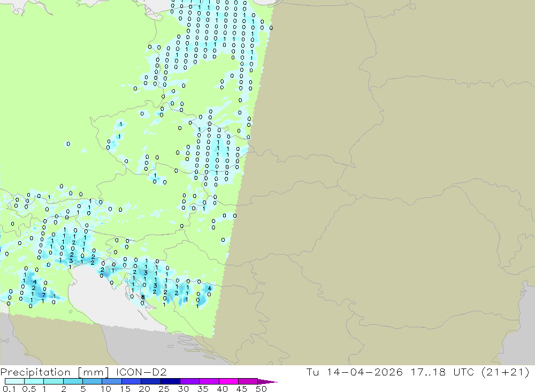The height and width of the screenshot is (392, 535).
Task: Click the '50' legend scale label
Action: point(261,389)
